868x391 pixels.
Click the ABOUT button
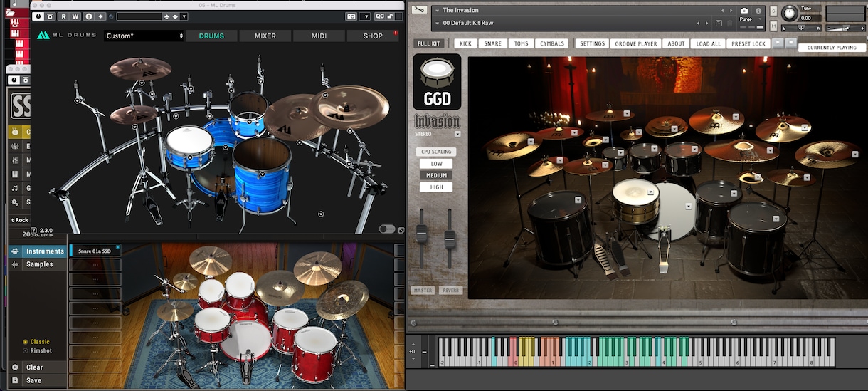pyautogui.click(x=676, y=43)
